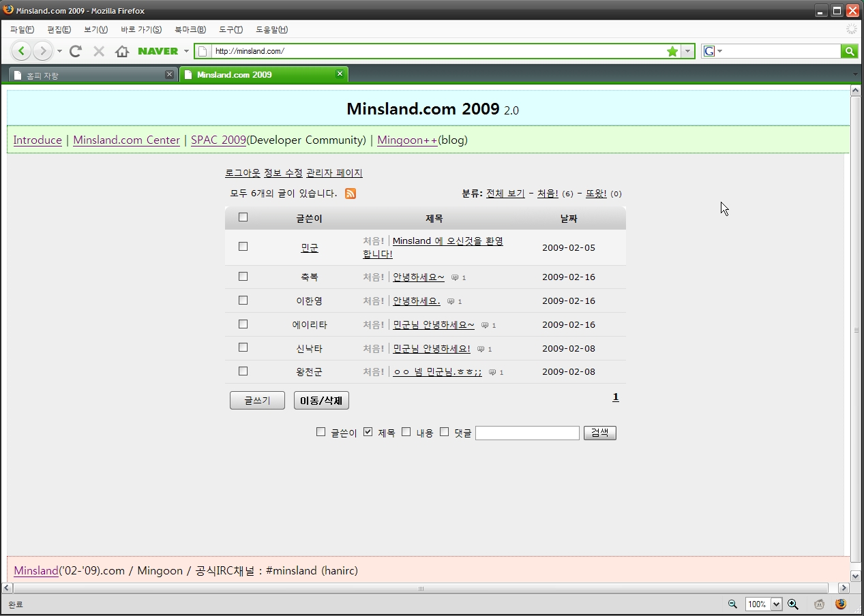Enable the 글쓴이 search checkbox
This screenshot has height=616, width=864.
321,432
